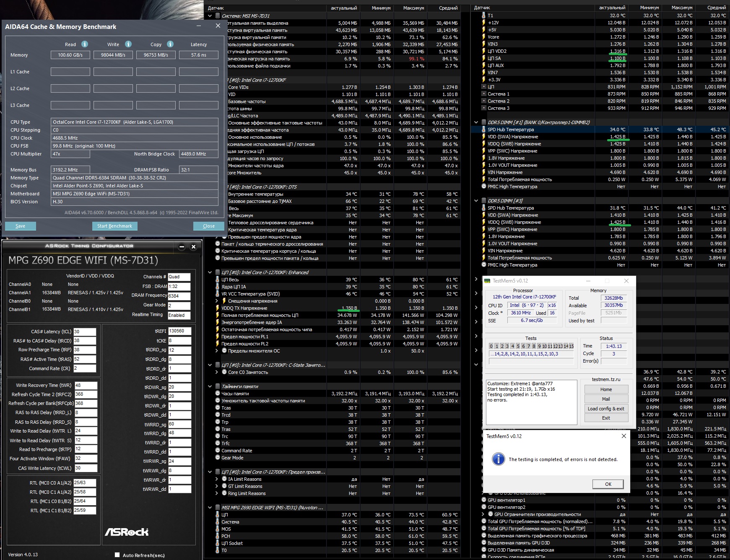The image size is (730, 560).
Task: Click the Home button in TestMem5
Action: tap(606, 389)
